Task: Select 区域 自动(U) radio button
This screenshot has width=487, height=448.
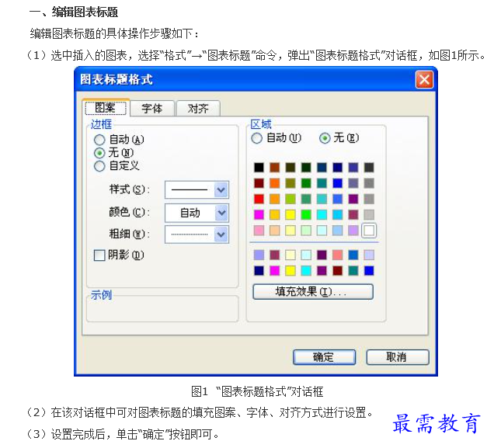Action: (256, 138)
